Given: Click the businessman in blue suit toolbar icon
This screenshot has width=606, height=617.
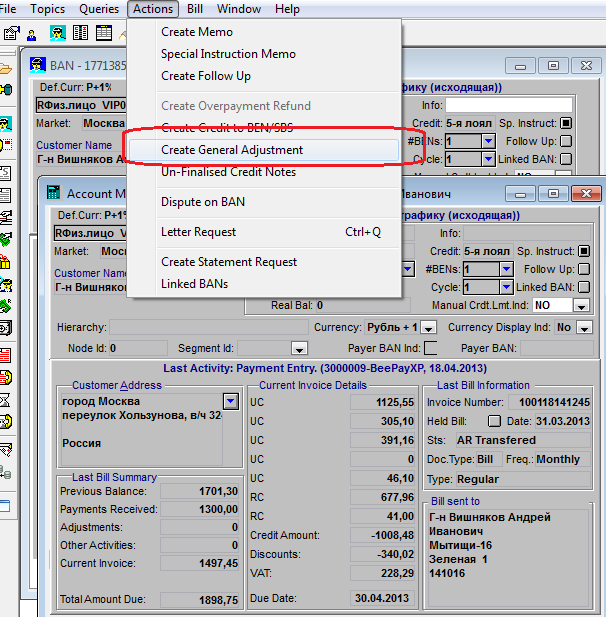Looking at the screenshot, I should (32, 35).
